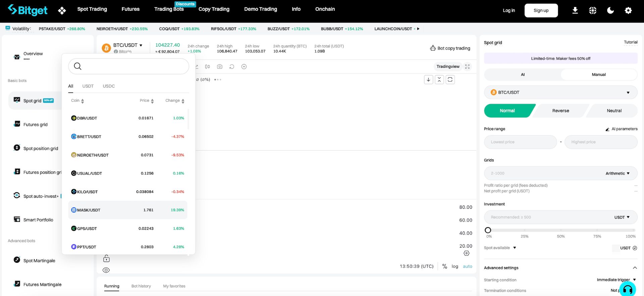Filter coin list by USDC tab

[109, 86]
